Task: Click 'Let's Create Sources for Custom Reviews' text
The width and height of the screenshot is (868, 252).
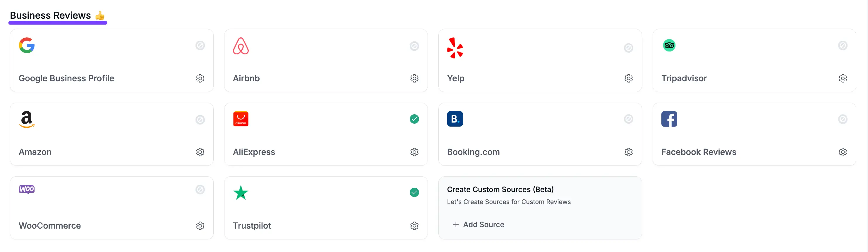Action: (x=509, y=202)
